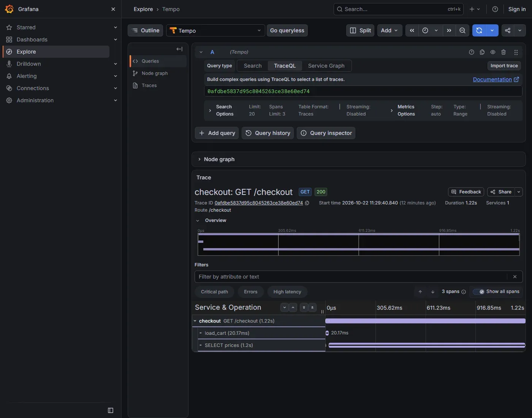
Task: Open the Tempo data source picker
Action: [215, 30]
